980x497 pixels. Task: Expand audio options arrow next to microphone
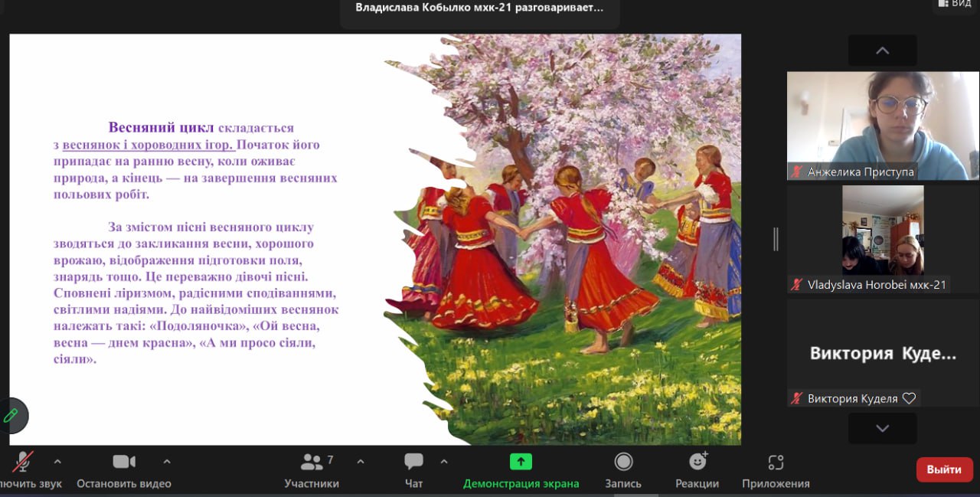tap(57, 462)
